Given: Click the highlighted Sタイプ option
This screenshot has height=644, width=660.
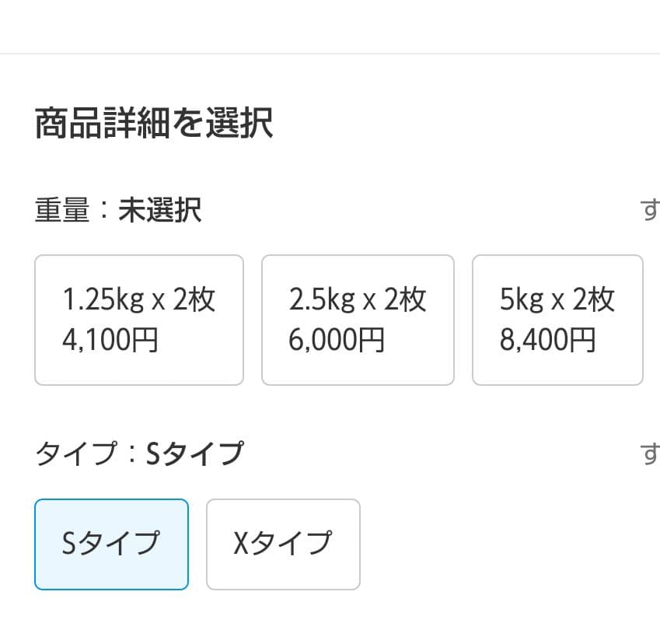Looking at the screenshot, I should [x=111, y=544].
